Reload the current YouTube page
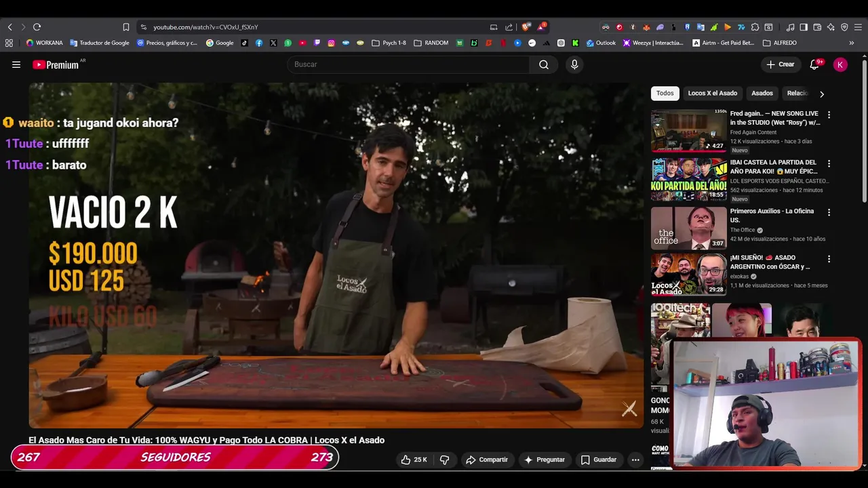This screenshot has height=488, width=868. [x=37, y=27]
